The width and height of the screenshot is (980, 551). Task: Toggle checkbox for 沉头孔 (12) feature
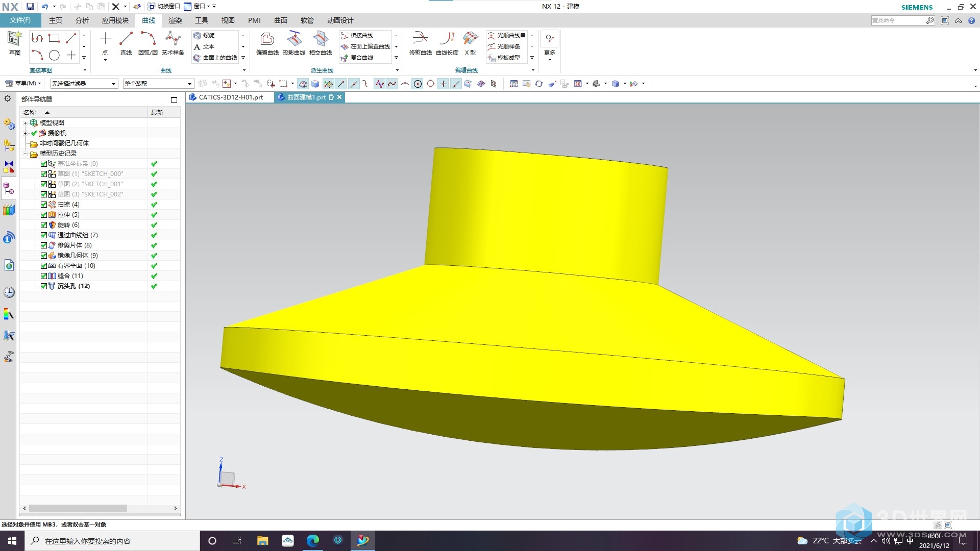(44, 286)
